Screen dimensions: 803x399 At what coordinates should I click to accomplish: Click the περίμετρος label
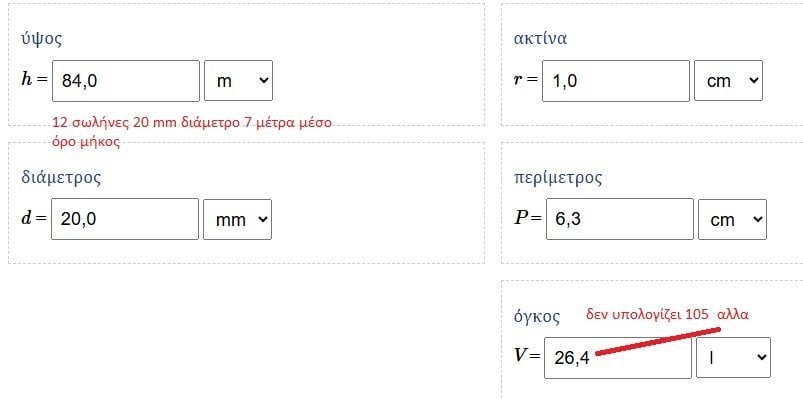pos(558,178)
